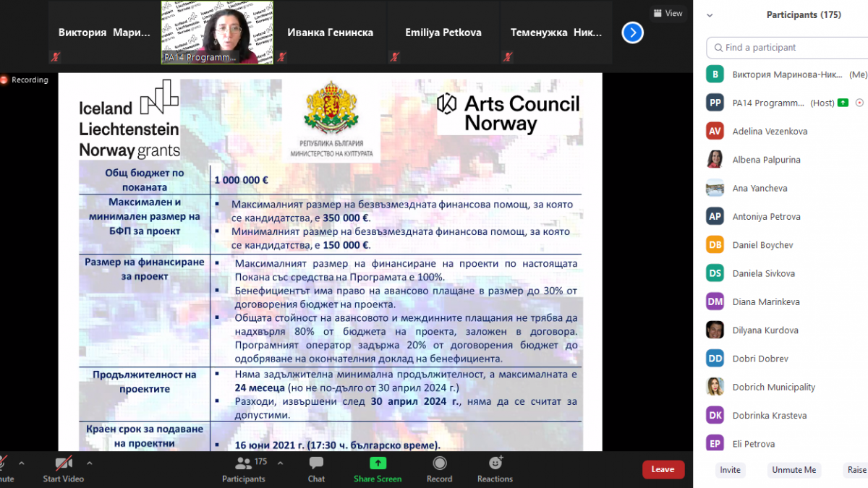Click DS avatar of Daniela Sivkova
The height and width of the screenshot is (488, 868).
(715, 273)
